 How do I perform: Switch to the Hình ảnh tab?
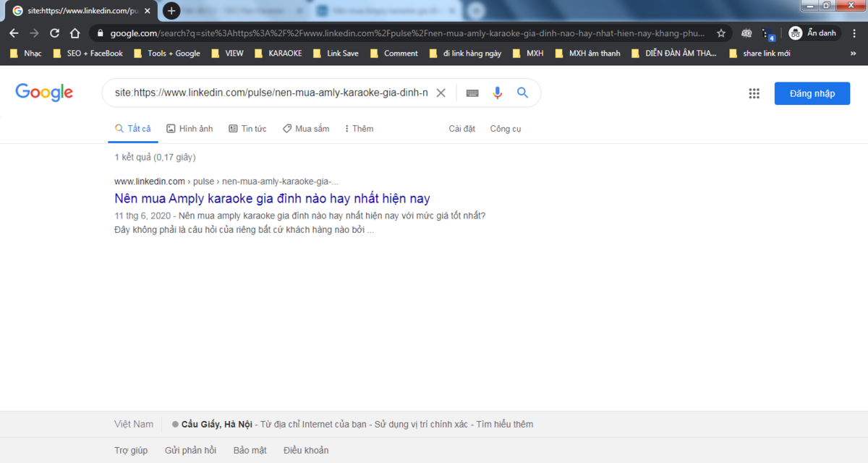pyautogui.click(x=190, y=129)
